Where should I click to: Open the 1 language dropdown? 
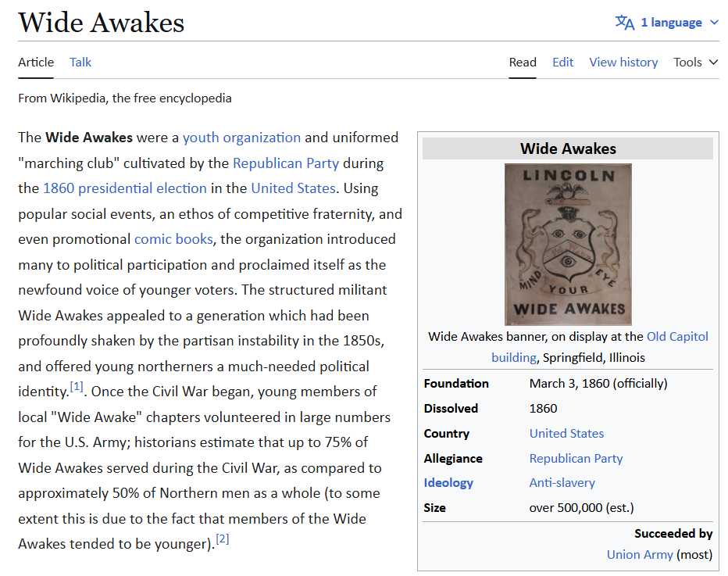[x=667, y=23]
